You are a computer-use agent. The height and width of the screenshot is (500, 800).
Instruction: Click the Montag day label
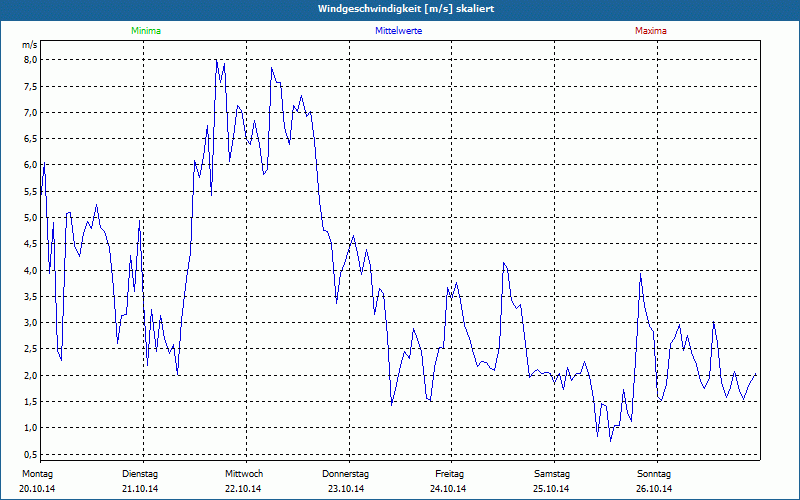coord(37,474)
